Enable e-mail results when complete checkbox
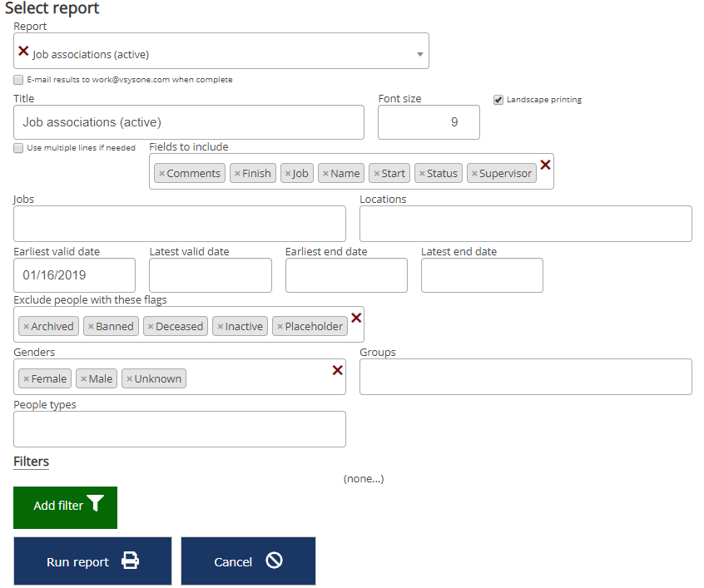The image size is (704, 588). click(x=18, y=80)
